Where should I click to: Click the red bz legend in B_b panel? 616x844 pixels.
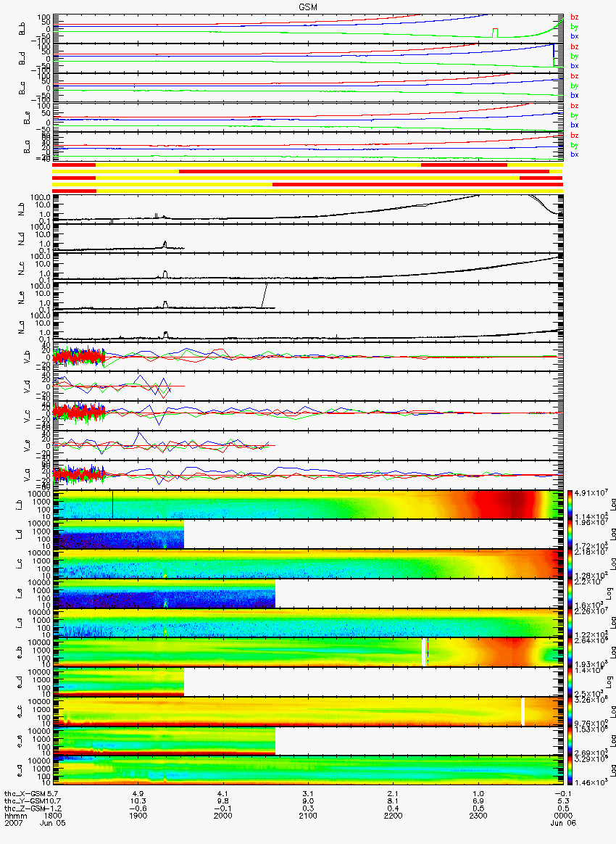click(575, 17)
